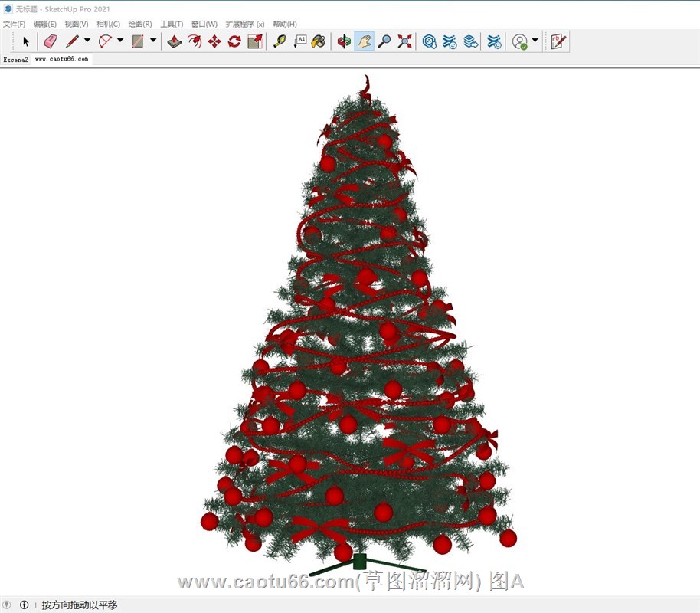Open the 相机(C) camera menu
This screenshot has height=613, width=700.
[108, 25]
